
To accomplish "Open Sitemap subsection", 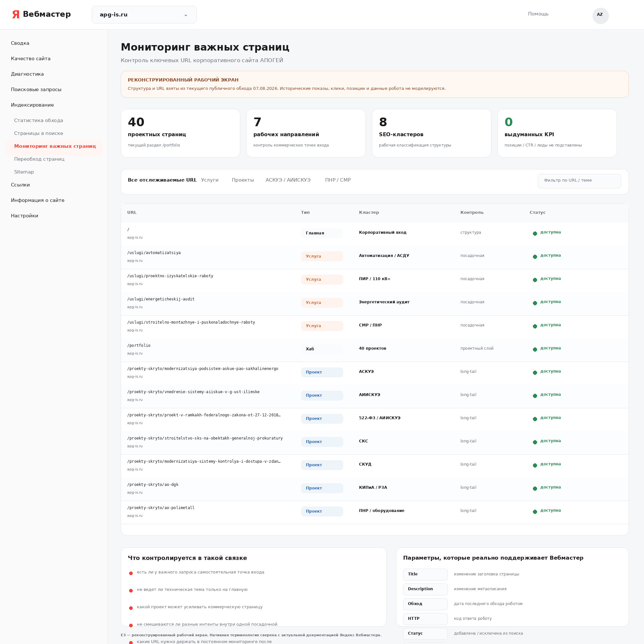I will click(x=24, y=172).
